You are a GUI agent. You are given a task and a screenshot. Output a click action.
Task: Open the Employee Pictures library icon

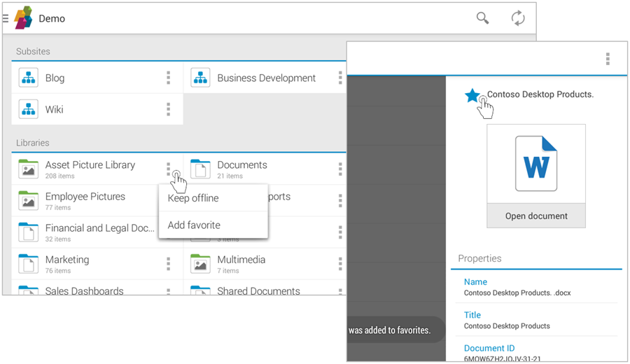(x=29, y=200)
